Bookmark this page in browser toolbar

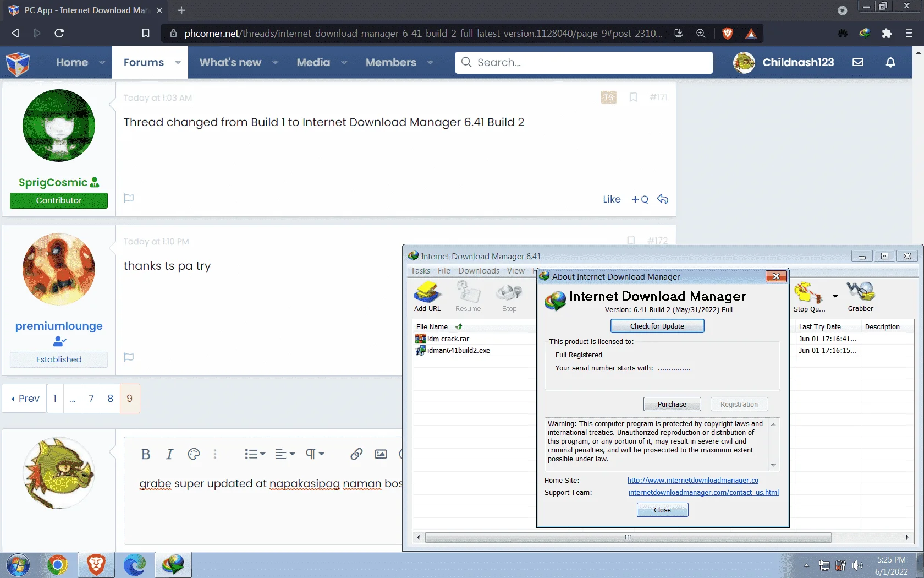point(146,33)
